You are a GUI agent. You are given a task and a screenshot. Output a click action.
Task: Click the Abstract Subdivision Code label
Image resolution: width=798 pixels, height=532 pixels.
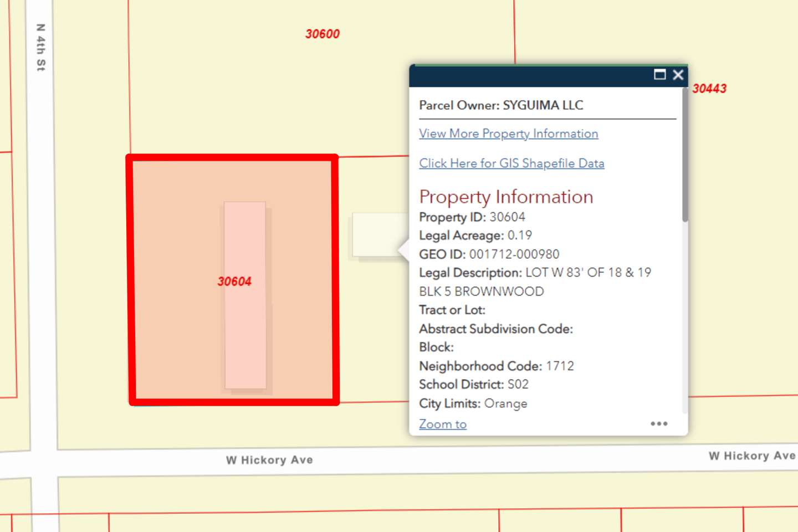496,329
